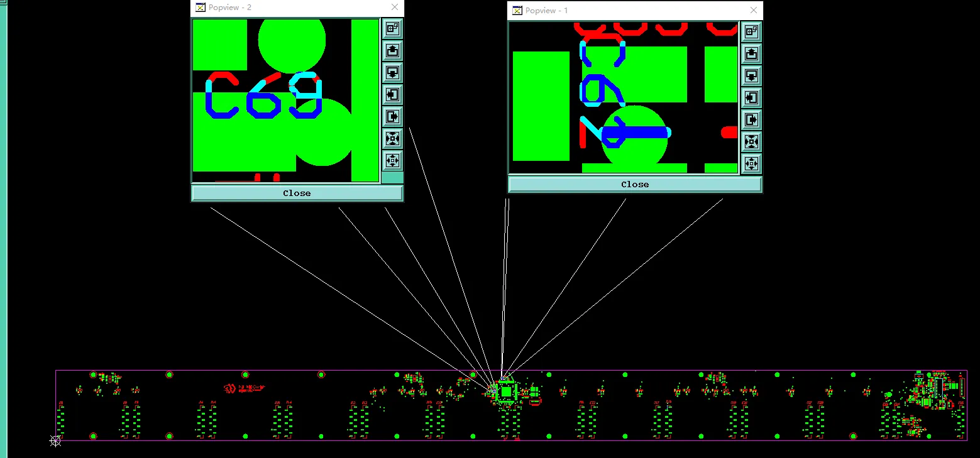Click pan up icon in Popview - 2
Image resolution: width=980 pixels, height=458 pixels.
point(392,50)
